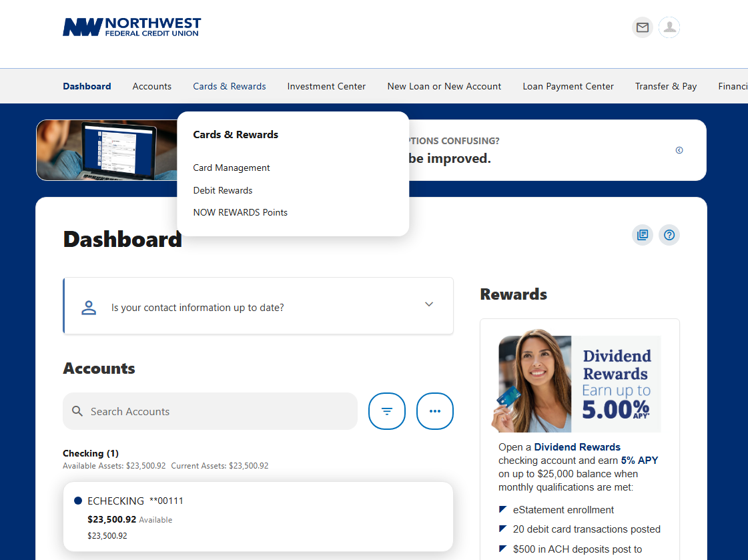The image size is (748, 560).
Task: Open the ECHECKING **00111 account card
Action: point(258,517)
